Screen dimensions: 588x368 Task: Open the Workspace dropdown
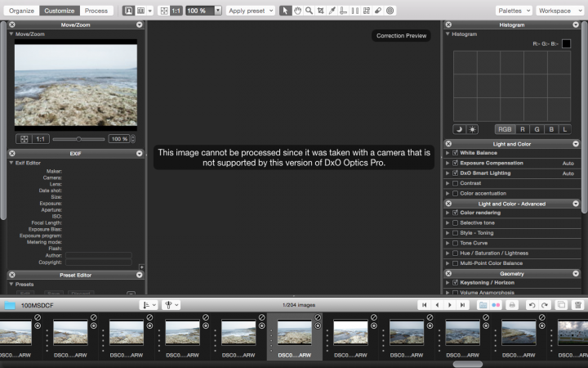coord(559,11)
